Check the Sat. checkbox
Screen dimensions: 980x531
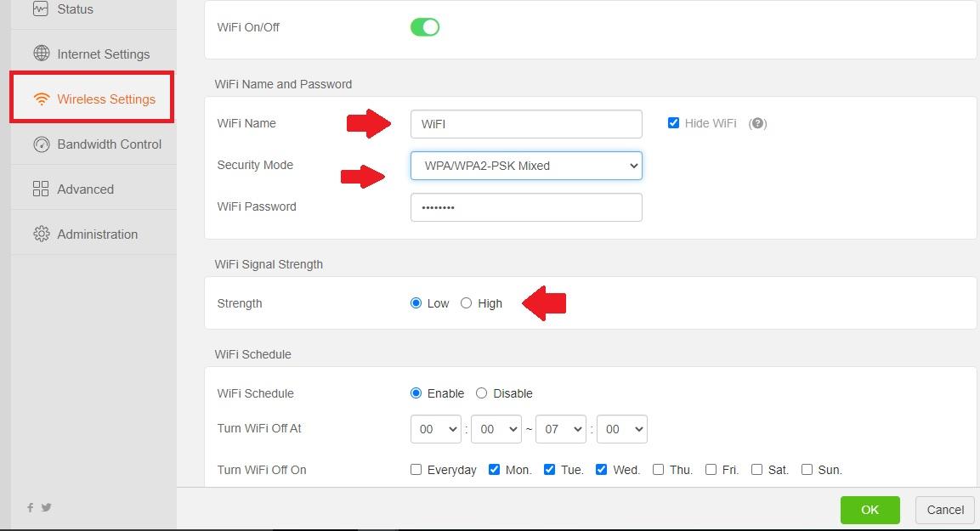(756, 469)
